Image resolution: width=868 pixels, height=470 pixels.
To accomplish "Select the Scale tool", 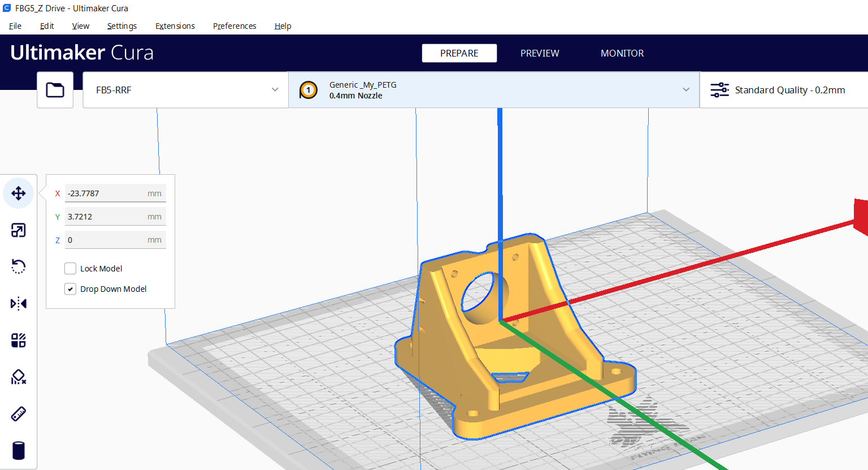I will click(18, 230).
